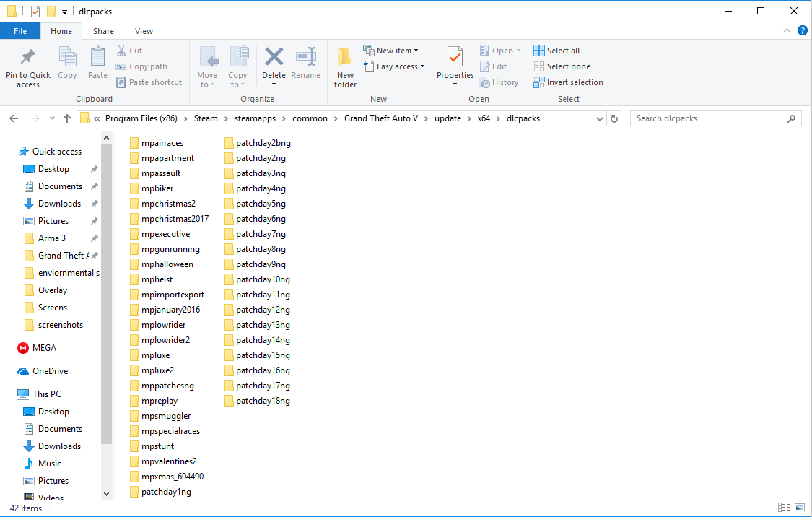This screenshot has width=812, height=517.
Task: Select the patchday18ng folder
Action: 258,401
